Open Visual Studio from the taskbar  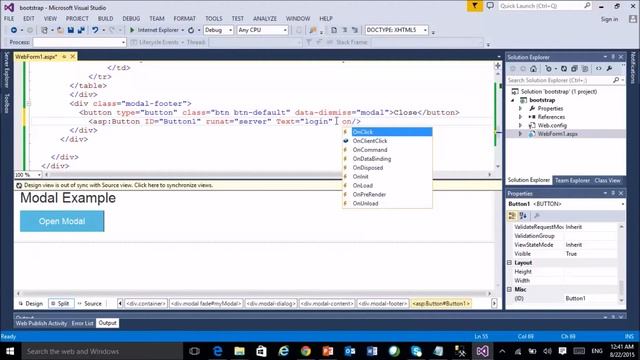(482, 351)
